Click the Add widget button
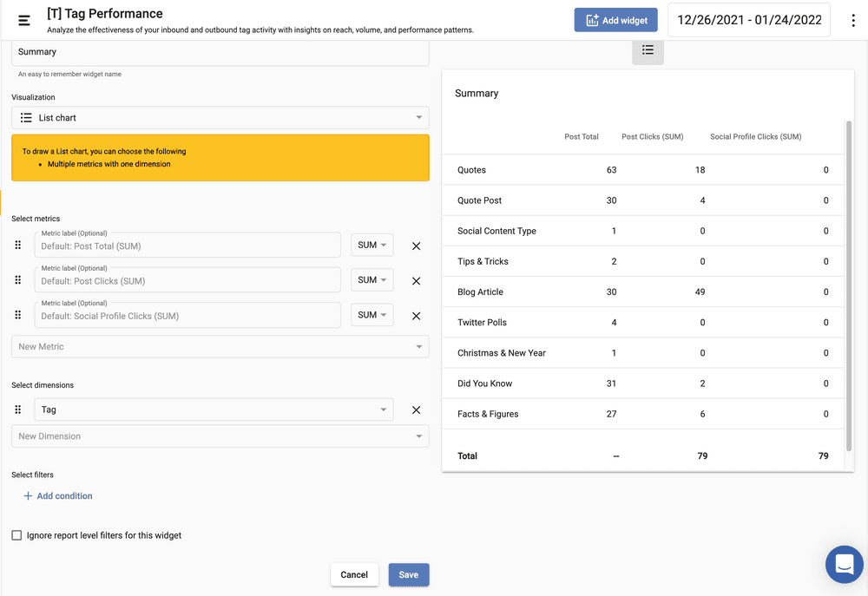The image size is (868, 596). (x=615, y=20)
